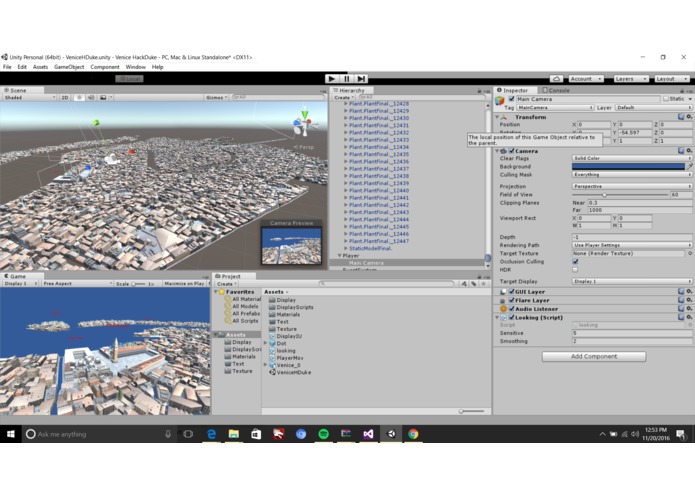Click the Main Camera game object cube icon
Image resolution: width=695 pixels, height=494 pixels.
pos(500,101)
